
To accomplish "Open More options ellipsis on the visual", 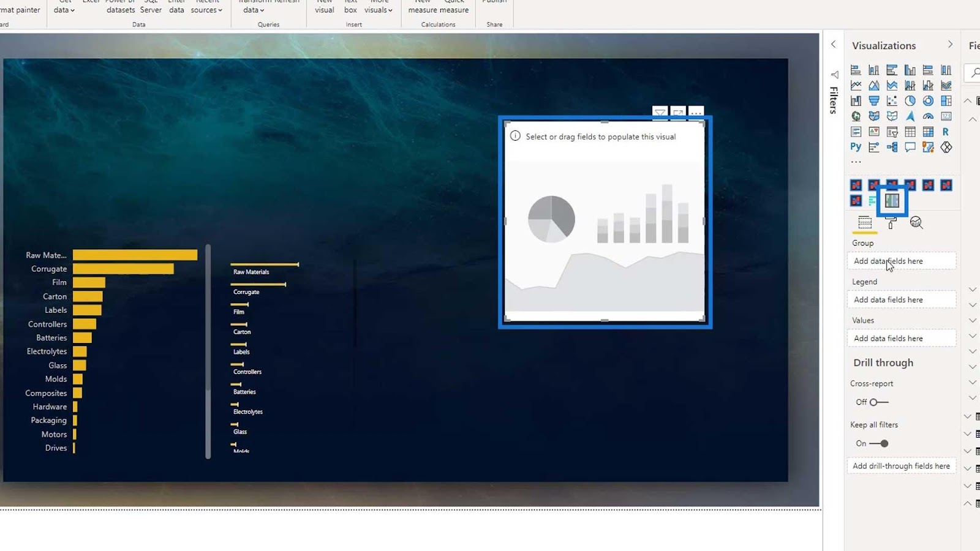I will coord(696,113).
